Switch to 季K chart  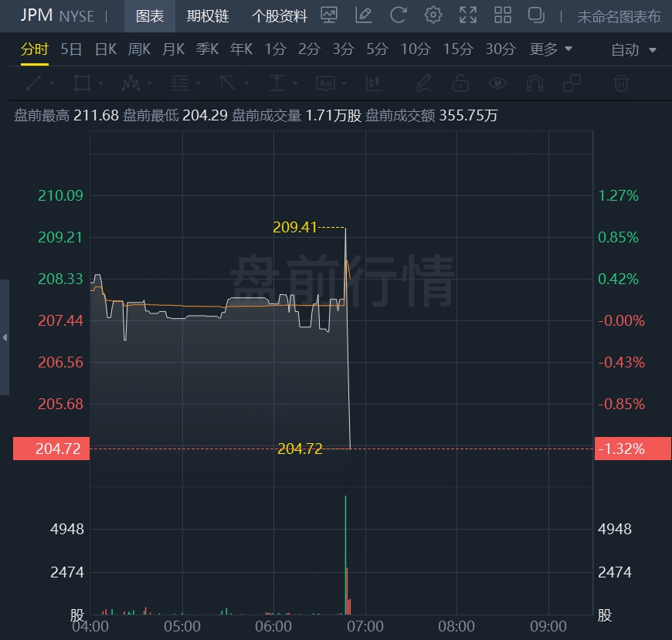[x=207, y=49]
